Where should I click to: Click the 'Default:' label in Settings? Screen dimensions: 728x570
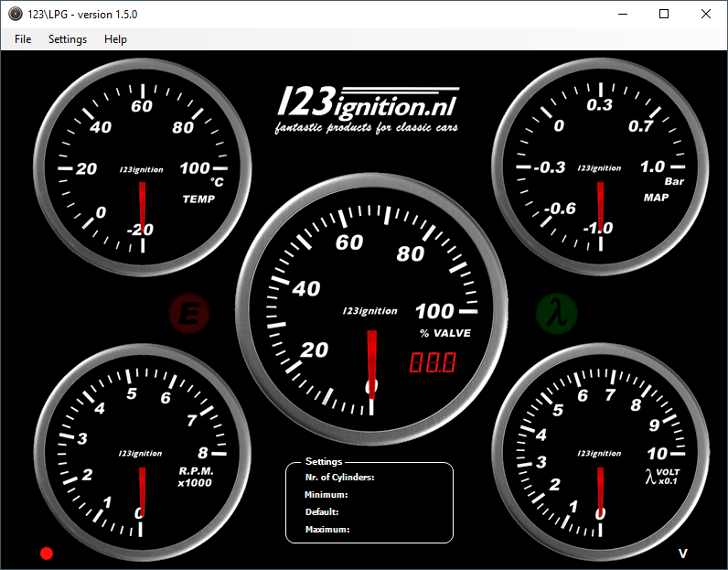point(322,512)
